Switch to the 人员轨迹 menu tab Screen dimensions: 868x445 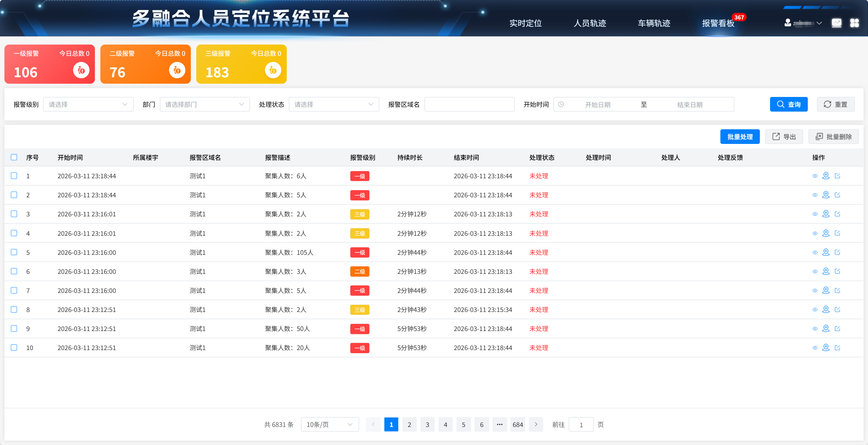(590, 23)
